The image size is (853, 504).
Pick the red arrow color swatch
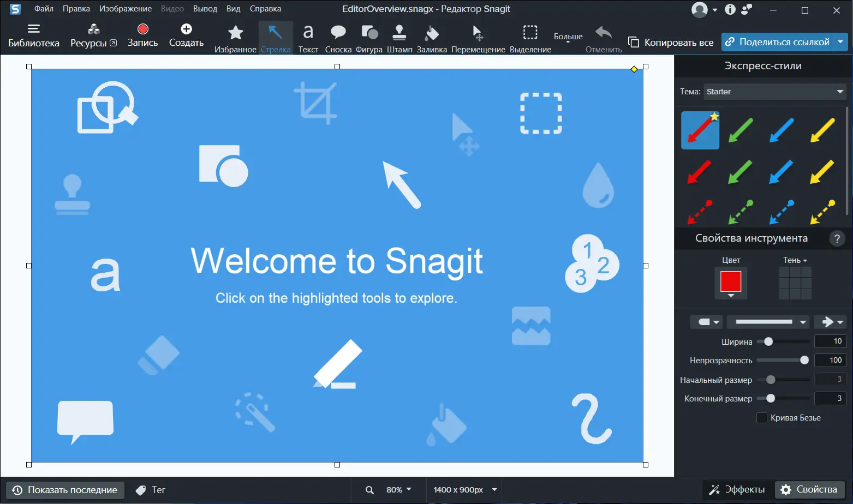(x=731, y=283)
